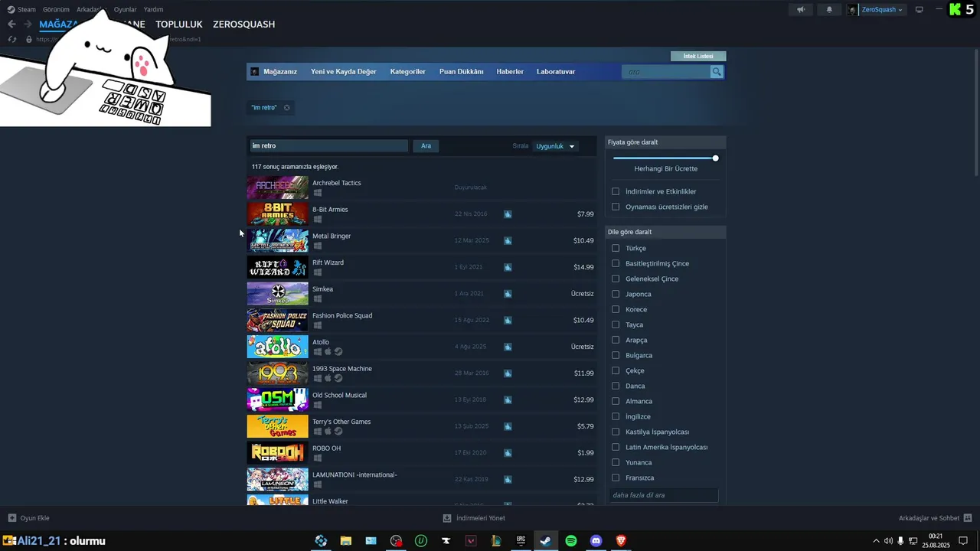Open the Görünüm menu
The image size is (980, 551).
tap(56, 10)
